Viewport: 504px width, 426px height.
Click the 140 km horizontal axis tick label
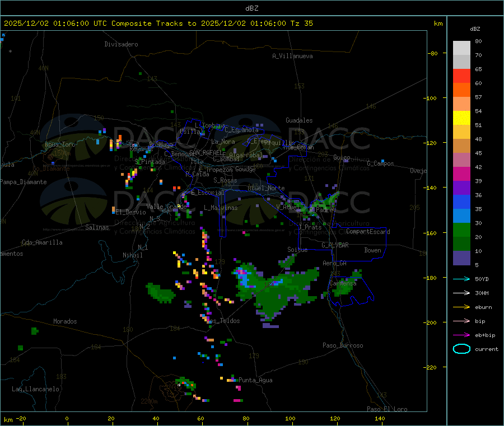point(380,418)
